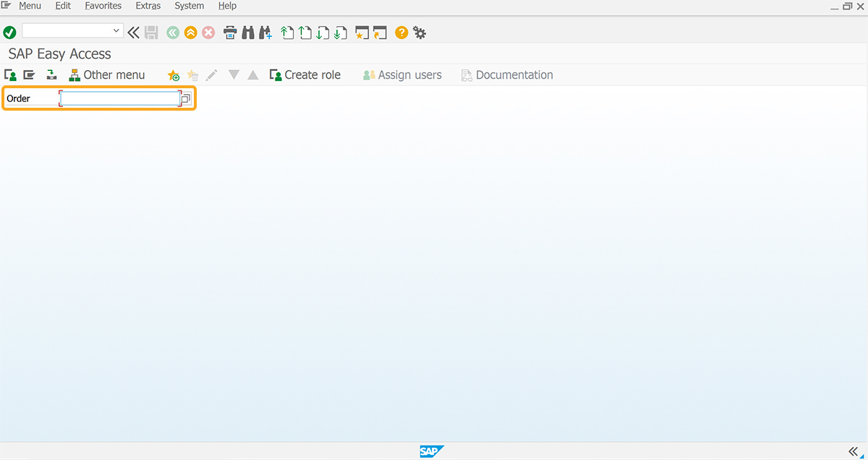Click the Create role button

click(x=305, y=74)
